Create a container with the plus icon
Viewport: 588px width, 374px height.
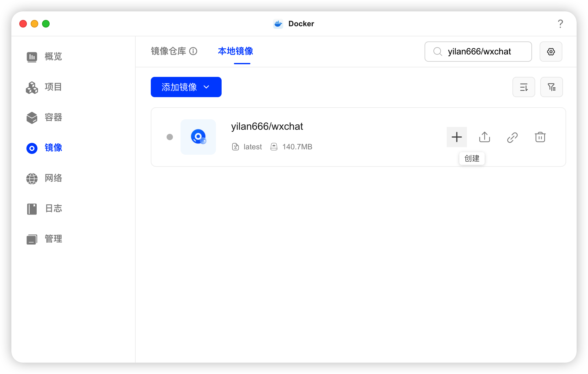click(x=457, y=137)
